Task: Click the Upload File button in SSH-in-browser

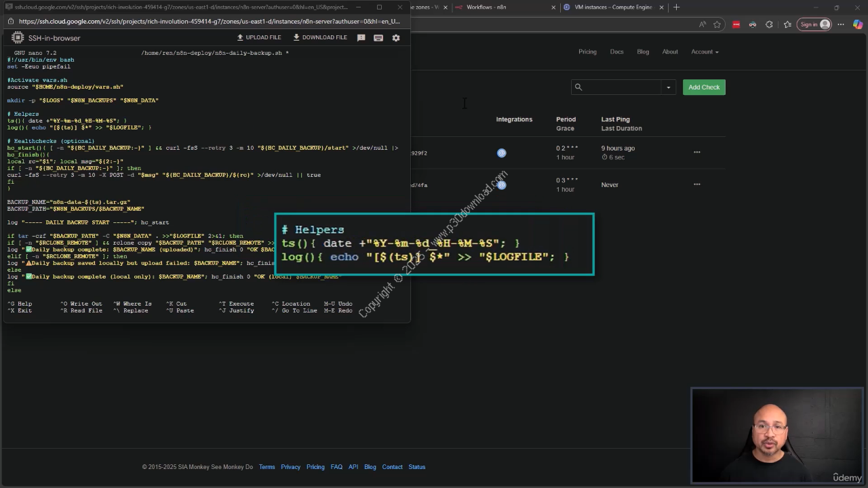Action: [258, 37]
